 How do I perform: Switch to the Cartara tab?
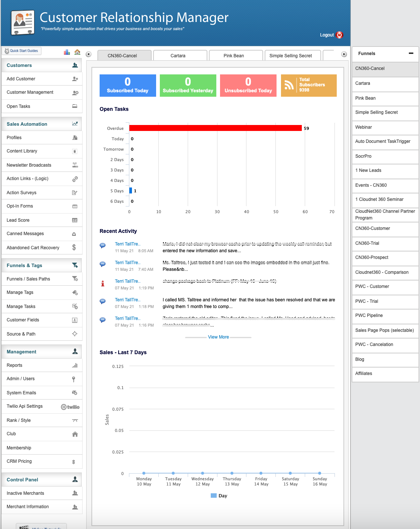coord(180,55)
